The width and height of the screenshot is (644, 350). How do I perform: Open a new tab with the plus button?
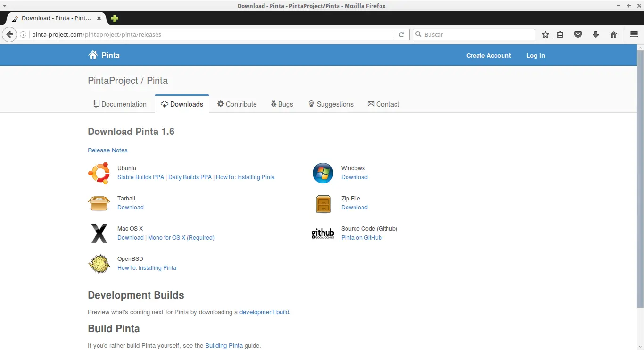[115, 18]
